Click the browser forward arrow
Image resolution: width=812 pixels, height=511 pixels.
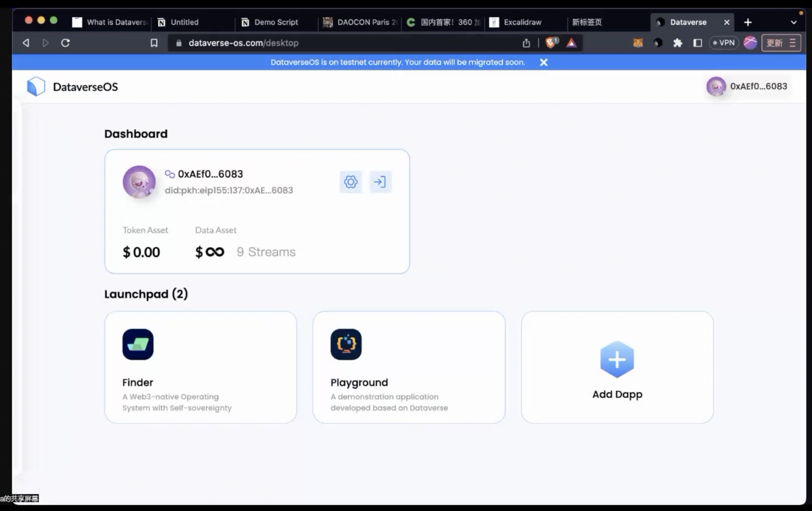[45, 43]
